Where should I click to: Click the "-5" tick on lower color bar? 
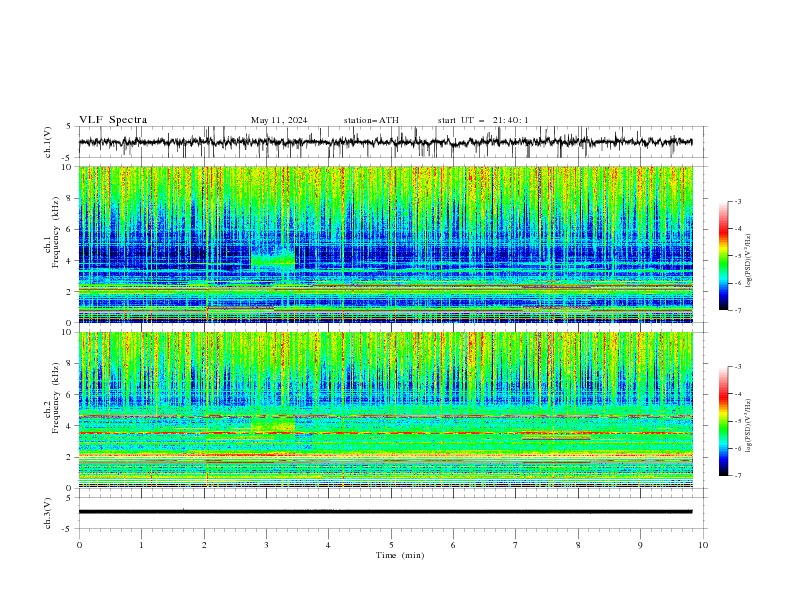pyautogui.click(x=737, y=421)
